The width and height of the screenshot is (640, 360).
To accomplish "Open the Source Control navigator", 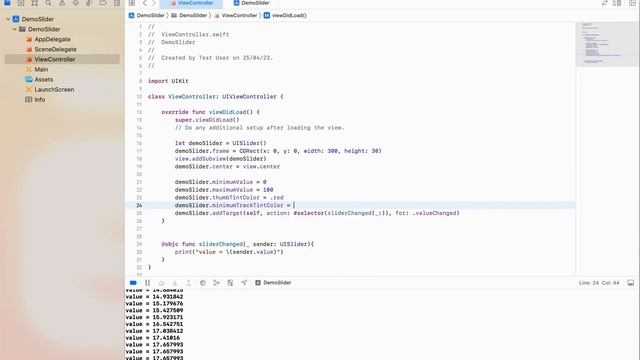I will coord(21,3).
